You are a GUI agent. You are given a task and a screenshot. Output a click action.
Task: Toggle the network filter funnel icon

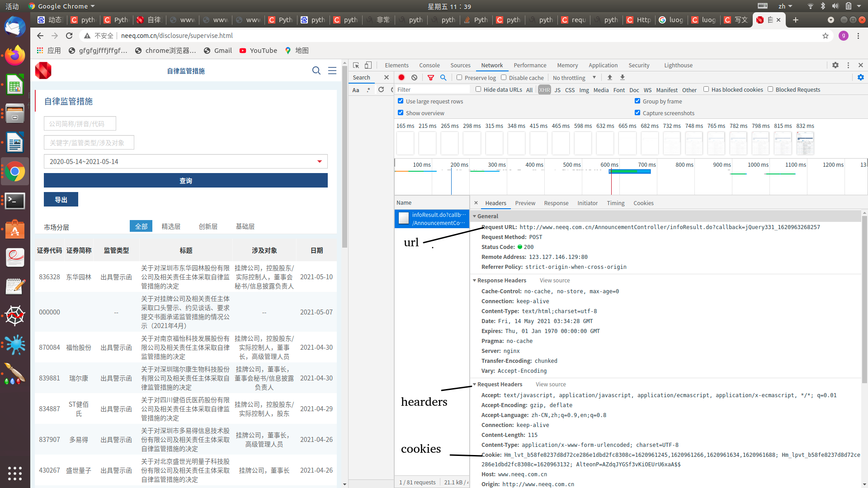click(430, 78)
